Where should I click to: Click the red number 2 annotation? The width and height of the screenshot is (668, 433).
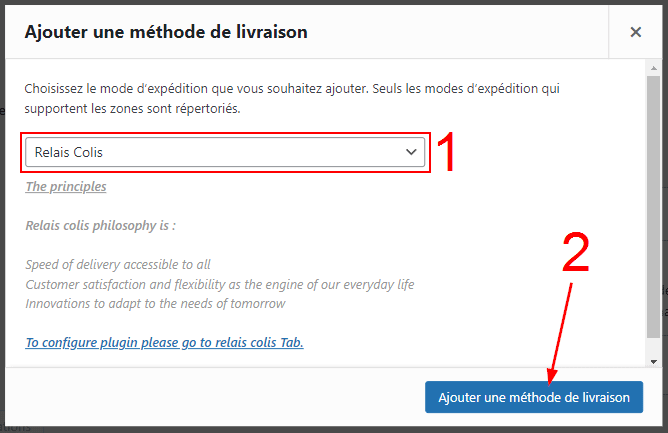pos(575,254)
